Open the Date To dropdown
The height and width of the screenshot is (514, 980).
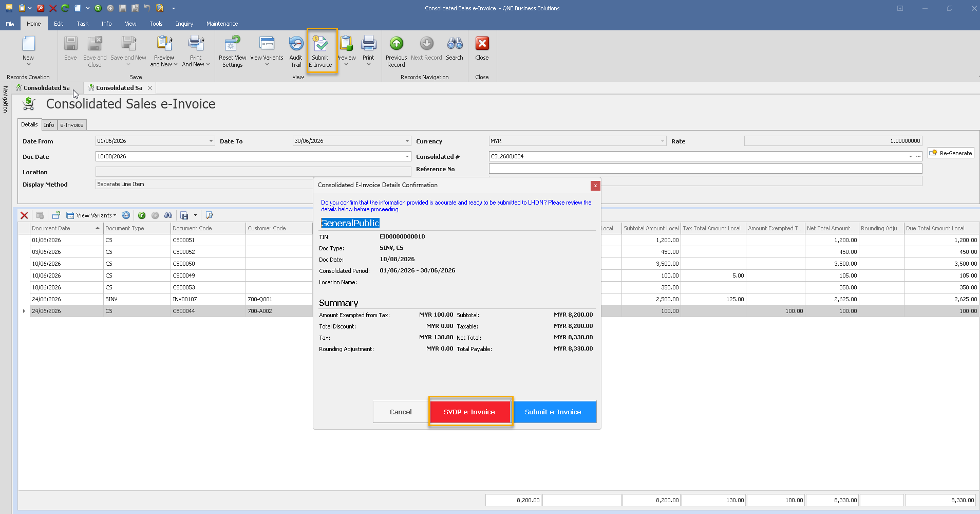point(407,141)
